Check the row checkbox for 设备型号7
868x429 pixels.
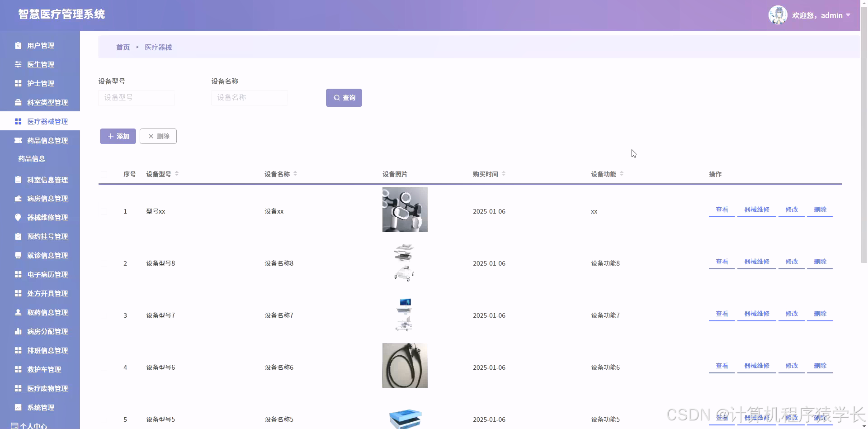[x=104, y=316]
